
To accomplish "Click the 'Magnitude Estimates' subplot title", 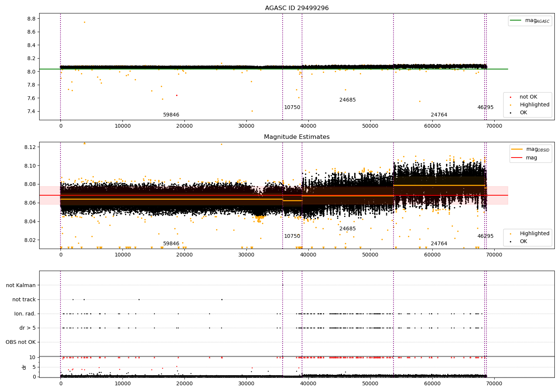I will (x=297, y=137).
